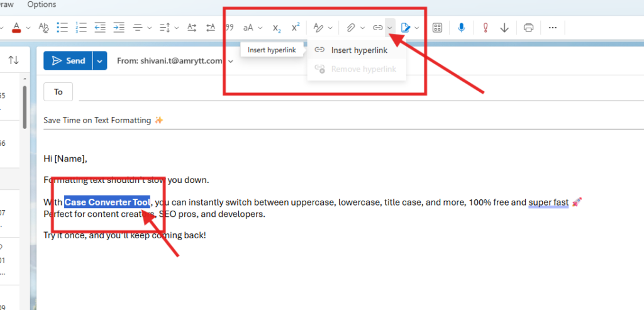Viewport: 644px width, 310px height.
Task: Click the text styles pen icon
Action: click(318, 28)
